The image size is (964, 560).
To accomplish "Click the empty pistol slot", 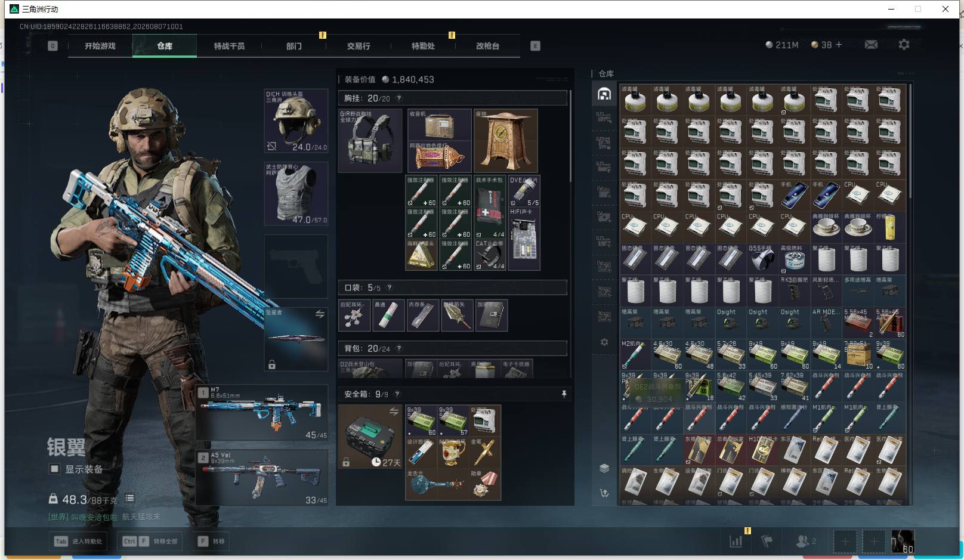I will (296, 267).
